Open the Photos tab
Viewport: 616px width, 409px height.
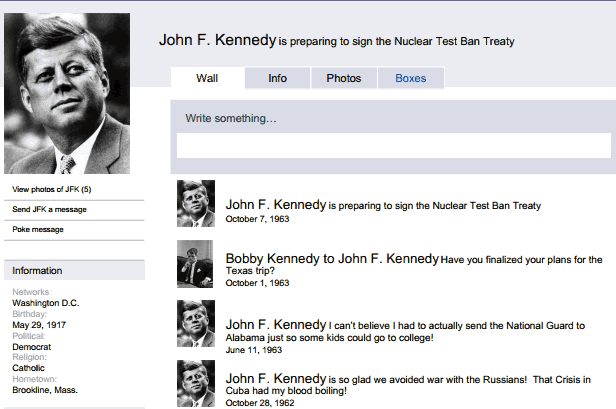pos(344,78)
